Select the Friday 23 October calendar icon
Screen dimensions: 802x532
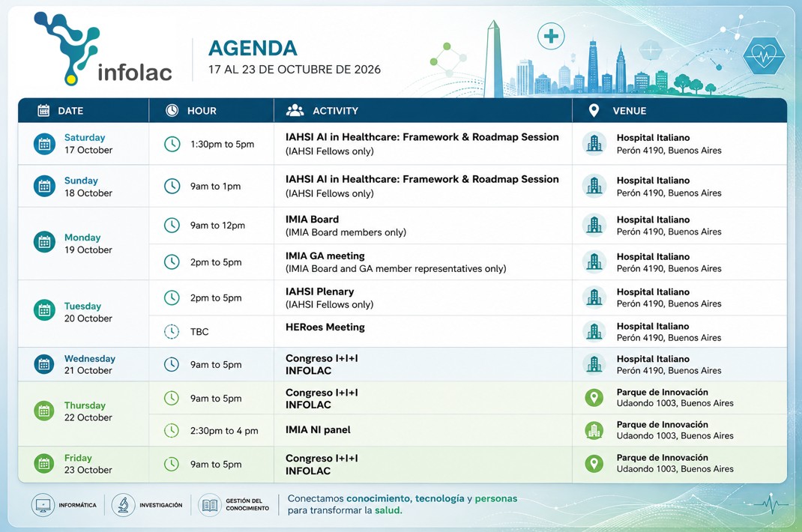(x=44, y=464)
